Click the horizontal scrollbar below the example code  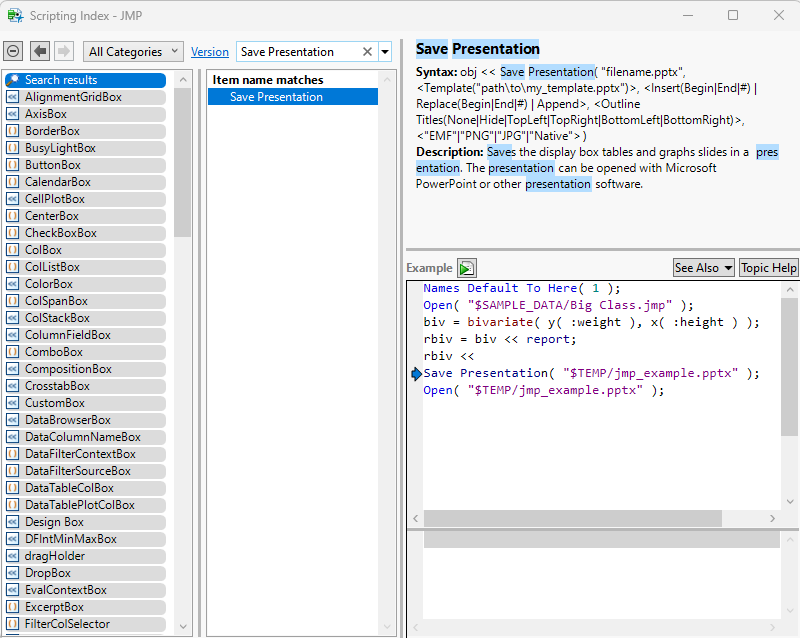coord(570,519)
